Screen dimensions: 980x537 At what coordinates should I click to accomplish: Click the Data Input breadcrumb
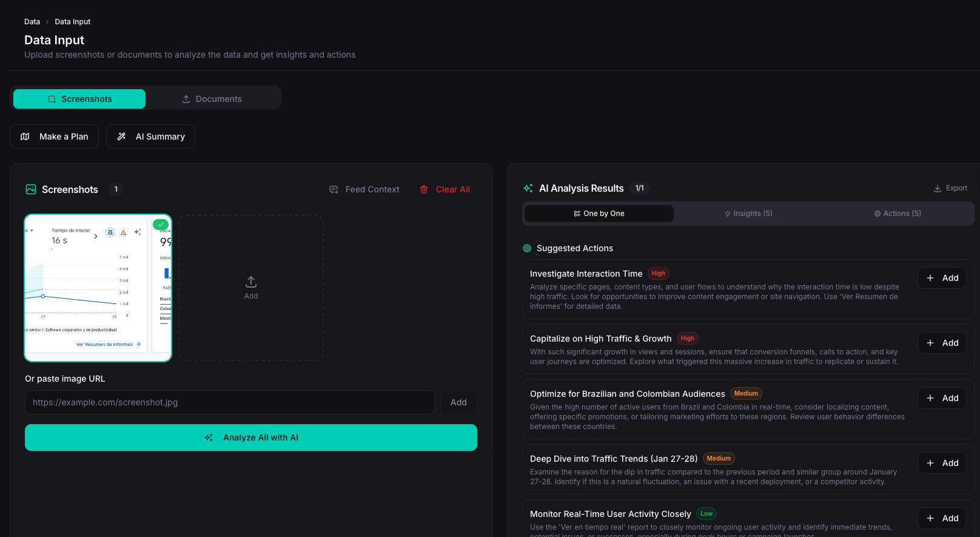[x=73, y=22]
